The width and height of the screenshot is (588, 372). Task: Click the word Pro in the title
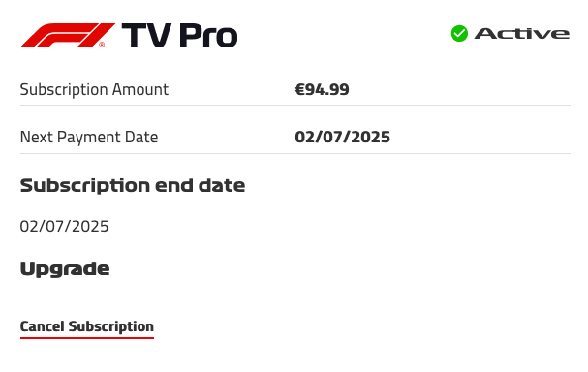(x=208, y=35)
